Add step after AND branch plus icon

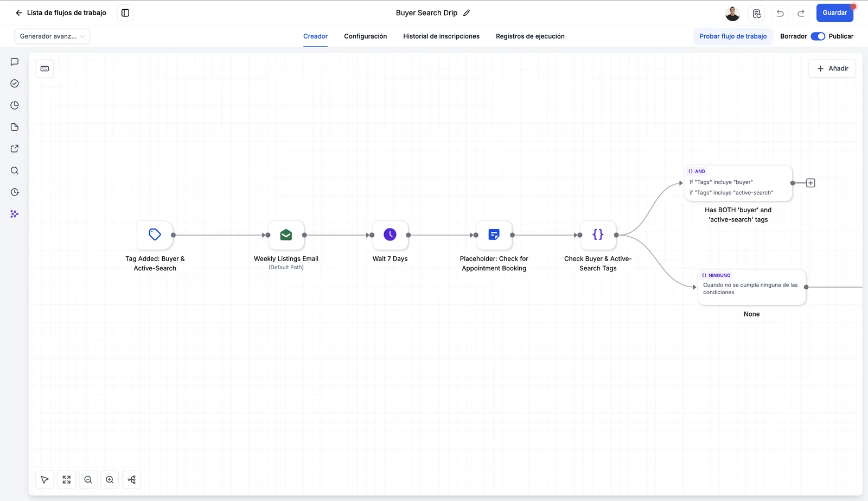pos(810,183)
